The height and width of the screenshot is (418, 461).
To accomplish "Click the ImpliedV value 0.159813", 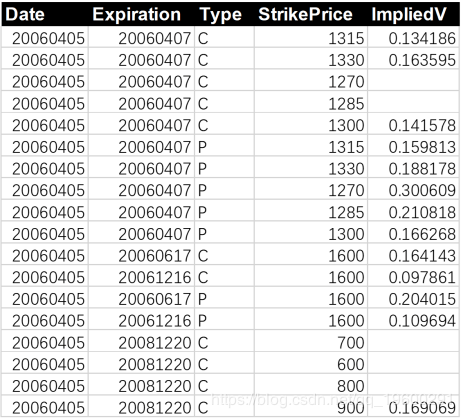I will [422, 147].
